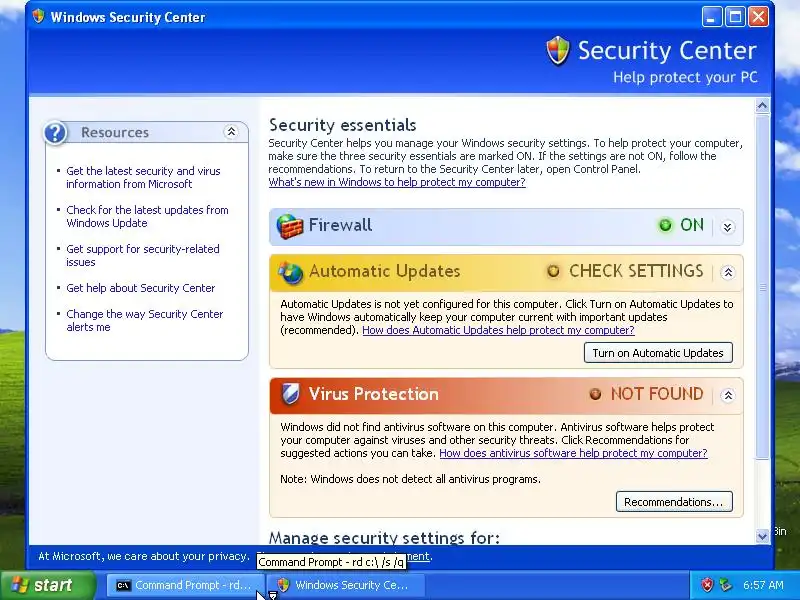
Task: Open 'Check for the latest updates from Windows Update' link
Action: tap(147, 216)
